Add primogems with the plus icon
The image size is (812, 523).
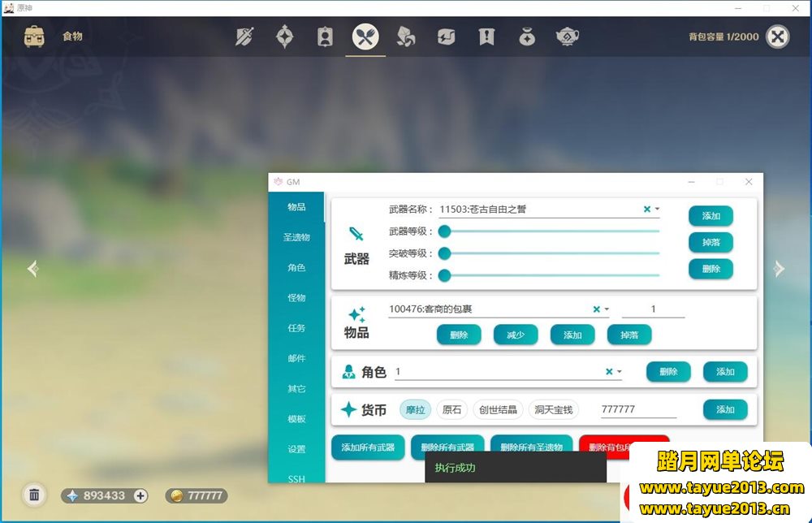pyautogui.click(x=140, y=495)
